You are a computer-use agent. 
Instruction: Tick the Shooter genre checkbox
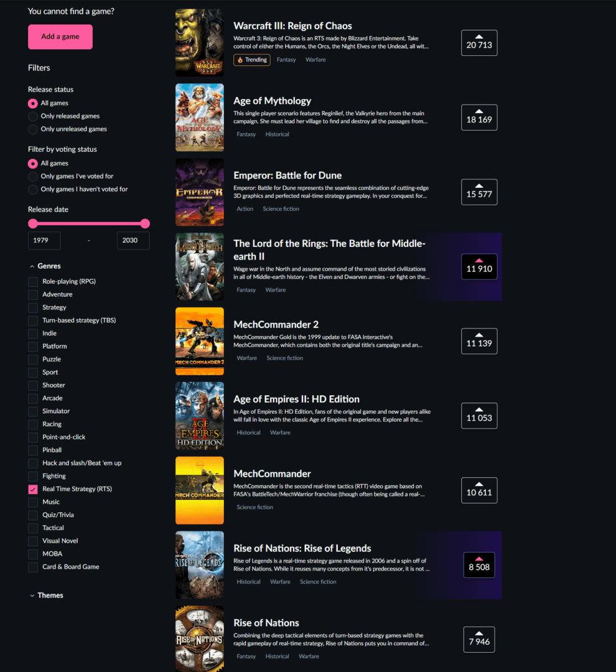(32, 385)
